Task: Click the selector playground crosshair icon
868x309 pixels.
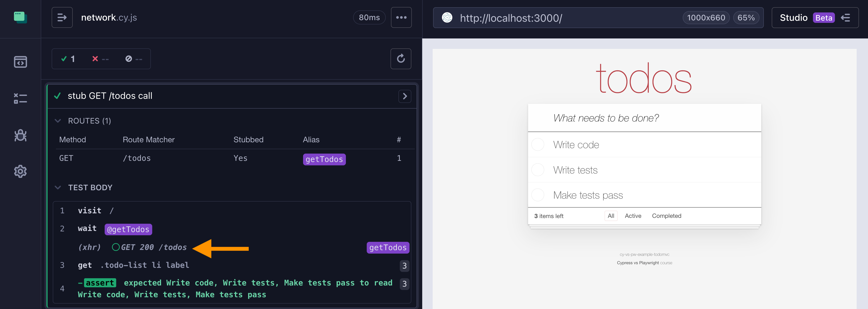Action: tap(447, 17)
